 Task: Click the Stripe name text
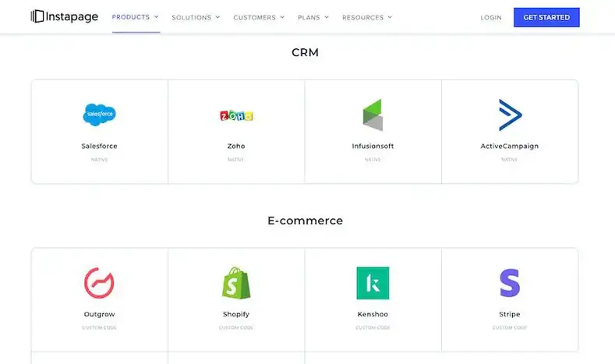coord(510,314)
